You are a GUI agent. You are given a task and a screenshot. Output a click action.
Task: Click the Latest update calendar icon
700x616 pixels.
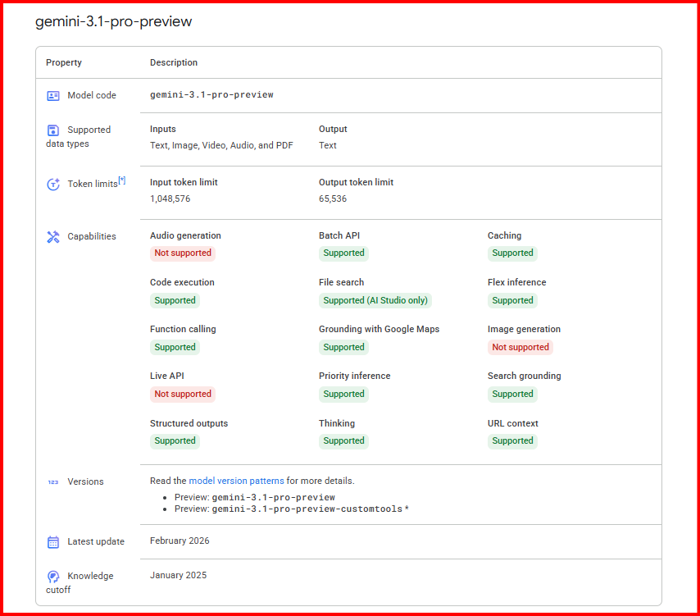(53, 542)
